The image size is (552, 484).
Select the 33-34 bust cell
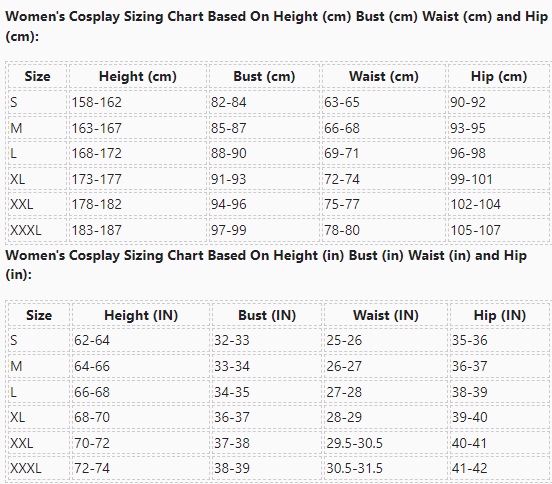coord(267,366)
